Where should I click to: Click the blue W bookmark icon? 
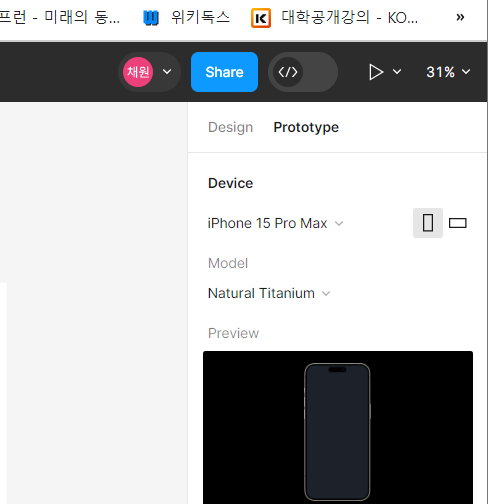[151, 18]
